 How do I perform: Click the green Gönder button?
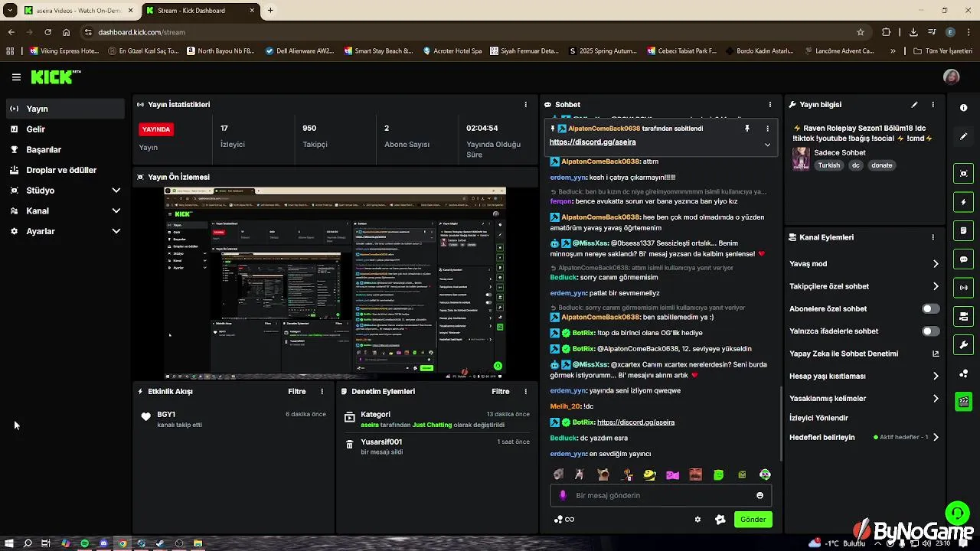[753, 520]
